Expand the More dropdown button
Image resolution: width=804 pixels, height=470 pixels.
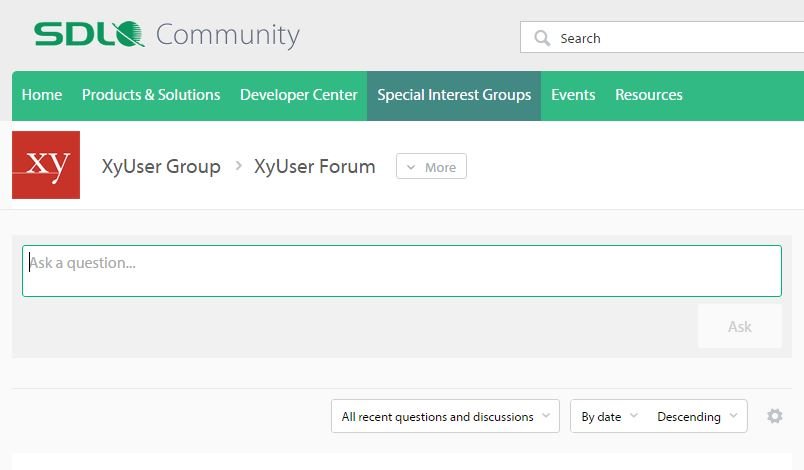point(431,167)
